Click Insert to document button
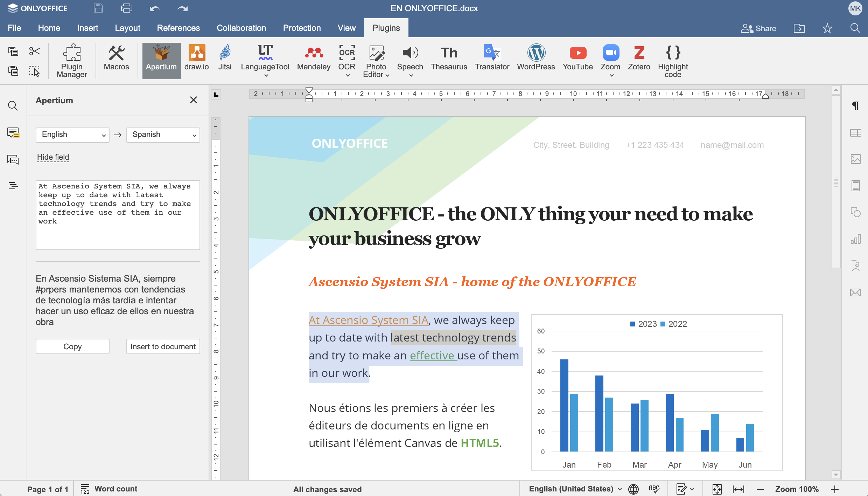The width and height of the screenshot is (868, 496). [x=163, y=346]
